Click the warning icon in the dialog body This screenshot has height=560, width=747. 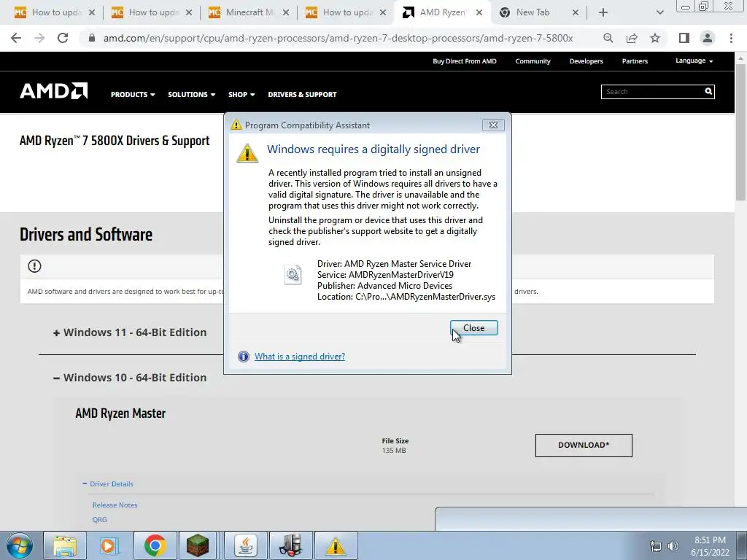coord(247,153)
